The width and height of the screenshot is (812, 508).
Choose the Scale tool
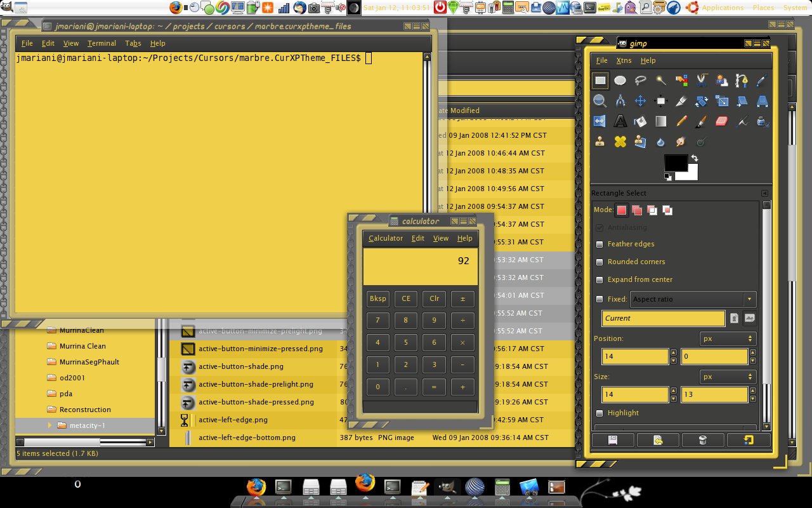click(x=722, y=100)
